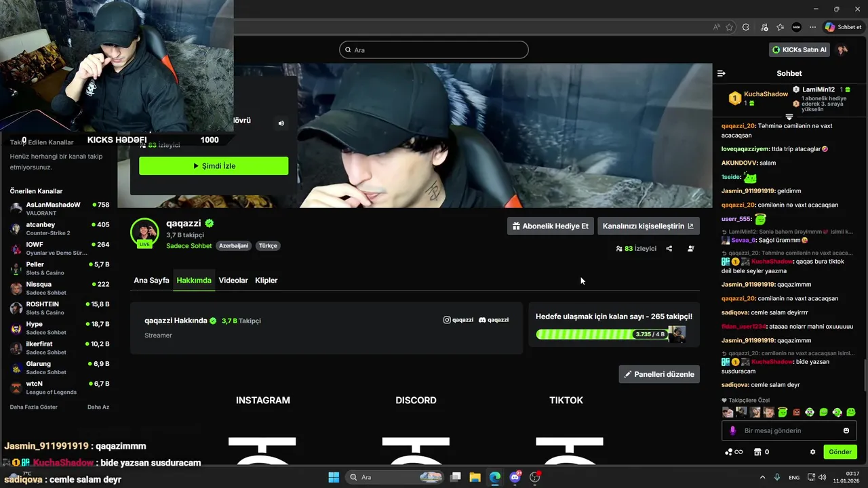Send the message with Gönder
This screenshot has height=488, width=868.
840,452
